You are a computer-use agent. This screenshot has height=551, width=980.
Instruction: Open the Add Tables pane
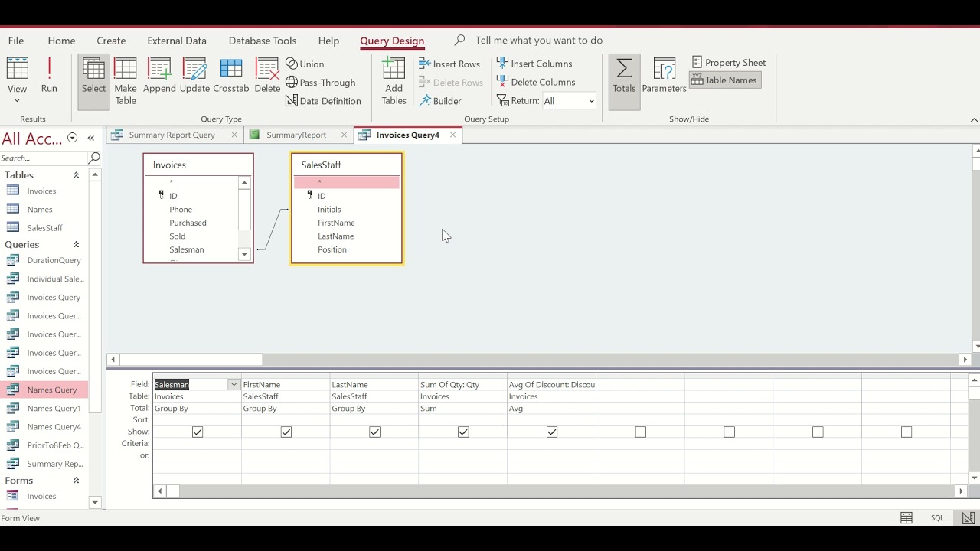click(394, 81)
